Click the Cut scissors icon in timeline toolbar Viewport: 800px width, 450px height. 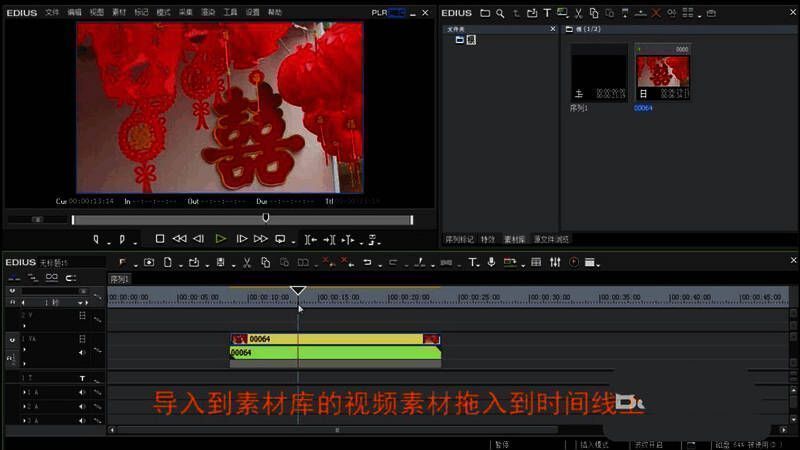point(247,262)
